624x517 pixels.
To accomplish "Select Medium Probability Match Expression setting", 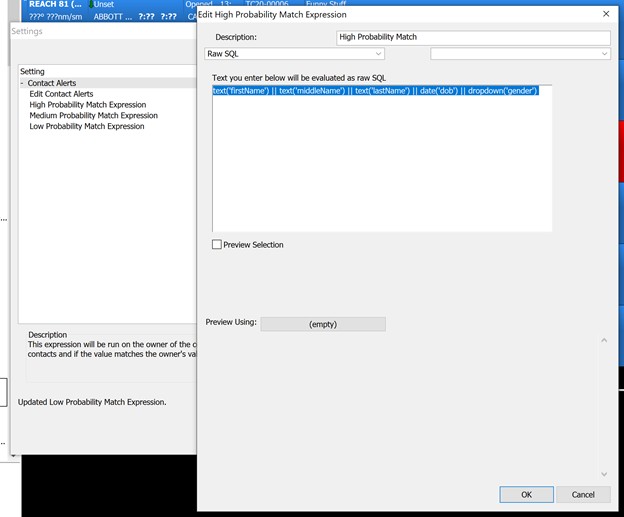I will pyautogui.click(x=94, y=115).
